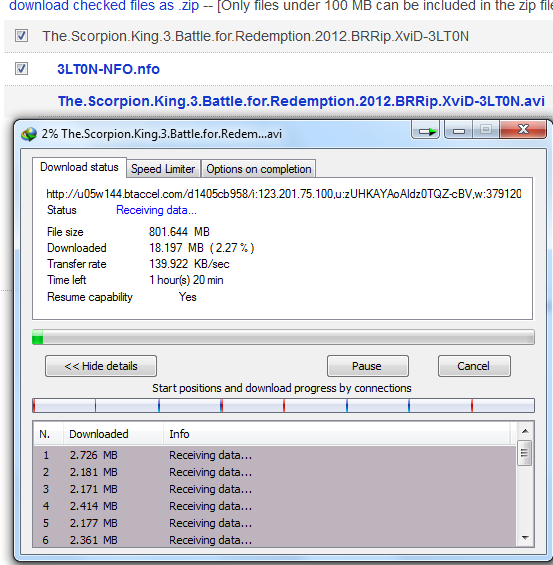The image size is (553, 565).
Task: Click the 18.197 MB downloaded value
Action: coord(202,248)
